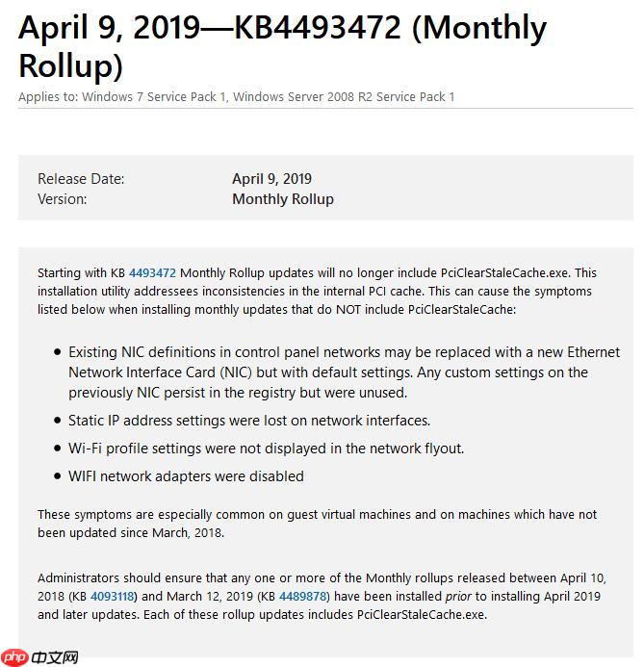Click "Windows 7 Service Pack 1" text

pyautogui.click(x=154, y=96)
